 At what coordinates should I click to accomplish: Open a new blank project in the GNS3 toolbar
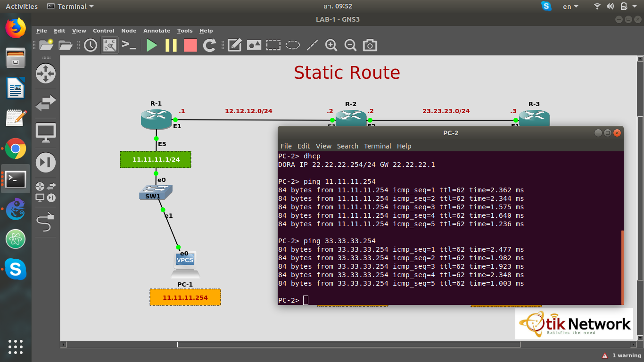[46, 45]
